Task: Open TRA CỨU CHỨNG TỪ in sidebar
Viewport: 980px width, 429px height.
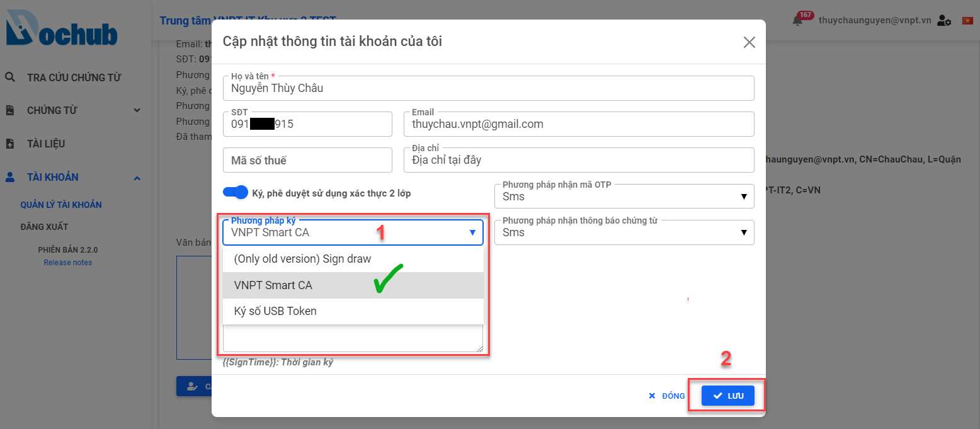Action: (x=74, y=77)
